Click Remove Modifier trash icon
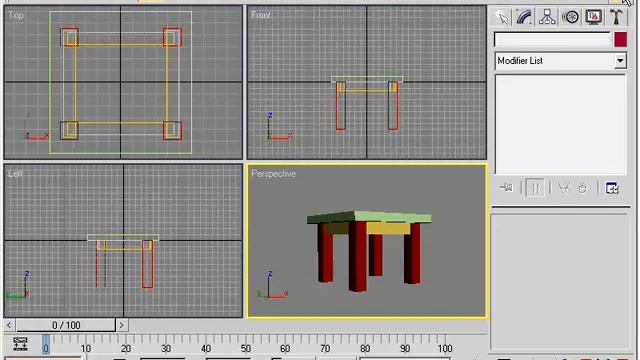640x360 pixels. click(x=582, y=188)
